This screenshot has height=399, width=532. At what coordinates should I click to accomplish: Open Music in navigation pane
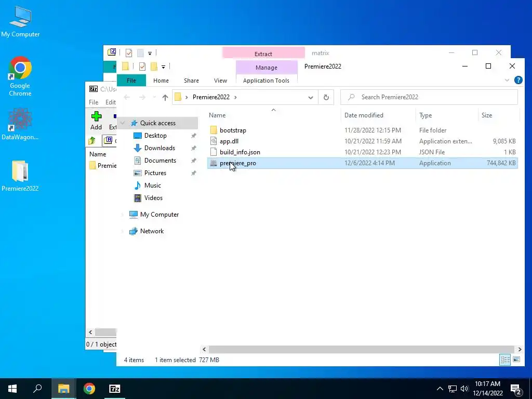coord(152,185)
